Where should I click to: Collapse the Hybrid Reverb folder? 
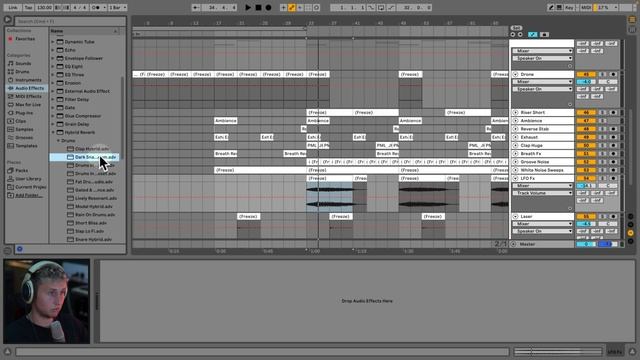coord(53,132)
